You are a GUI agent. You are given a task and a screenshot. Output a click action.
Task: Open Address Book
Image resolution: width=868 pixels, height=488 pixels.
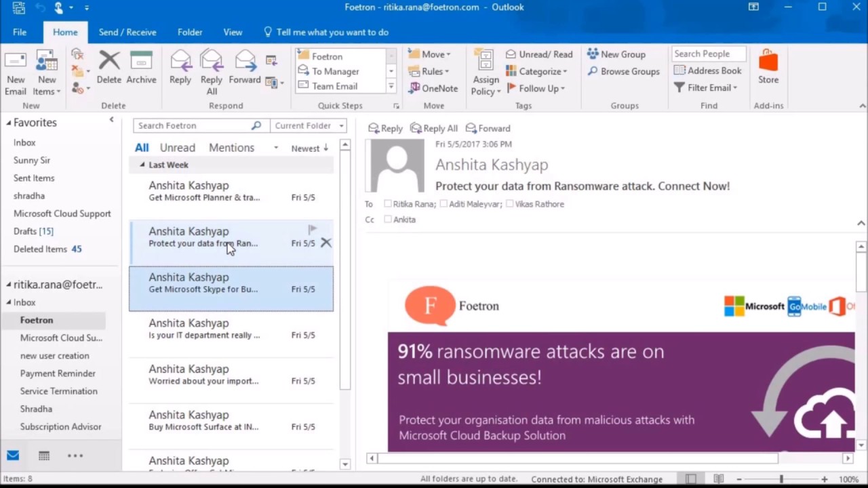(x=708, y=70)
